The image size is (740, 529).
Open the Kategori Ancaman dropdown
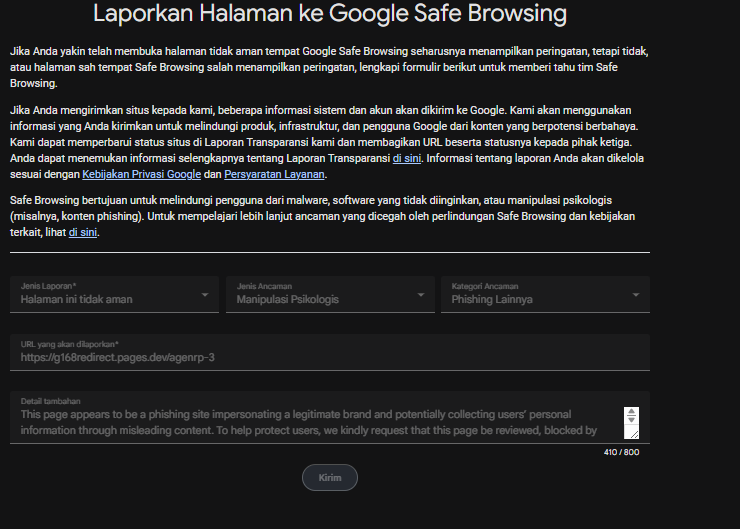[545, 294]
